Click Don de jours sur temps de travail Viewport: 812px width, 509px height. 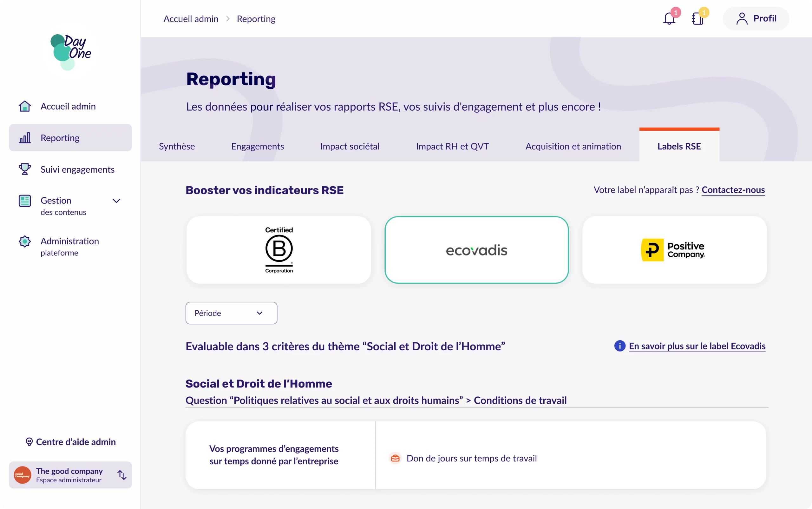pos(471,458)
